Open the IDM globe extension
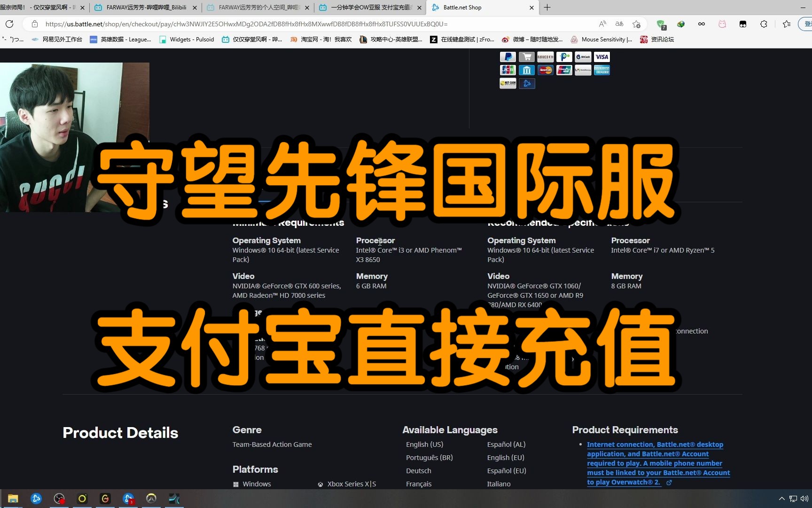 coord(681,24)
